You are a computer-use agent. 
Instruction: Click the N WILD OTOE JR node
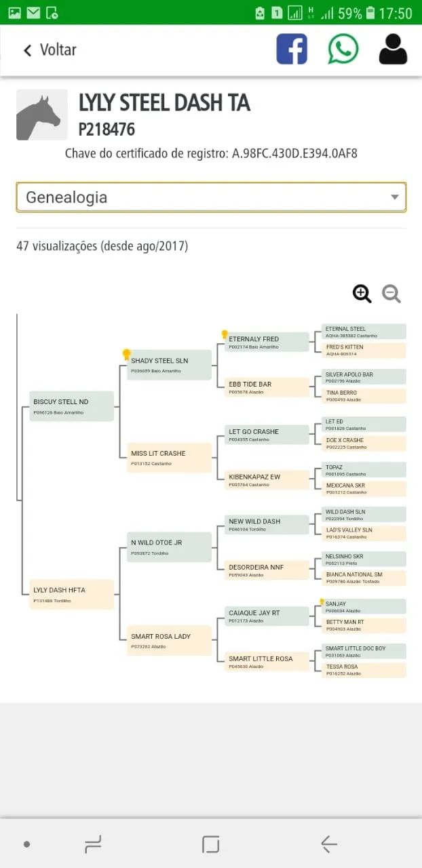[170, 547]
